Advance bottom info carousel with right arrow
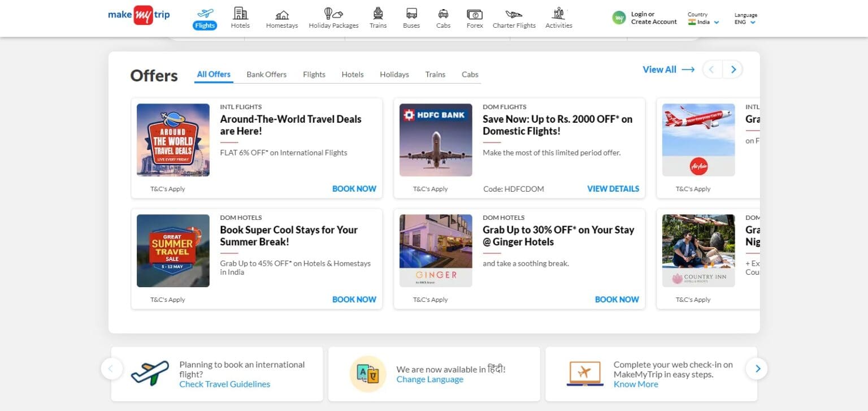Image resolution: width=868 pixels, height=411 pixels. (x=757, y=369)
